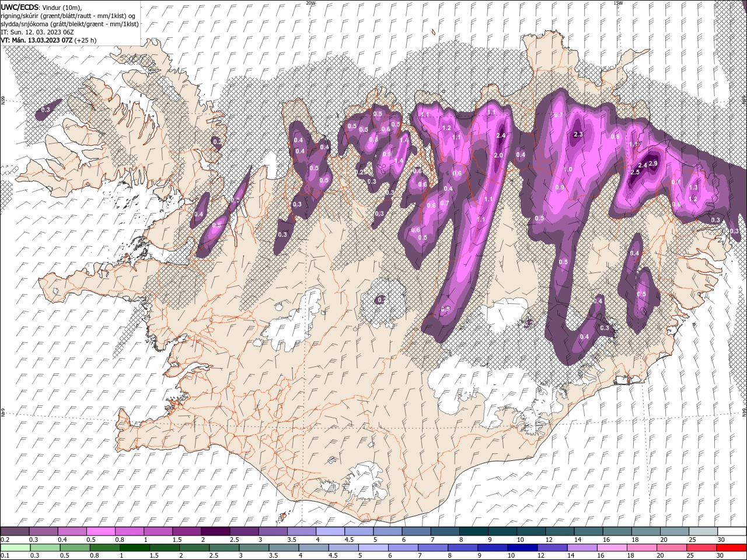Click the 20W longitude label
Screen dimensions: 747x560
tap(310, 3)
